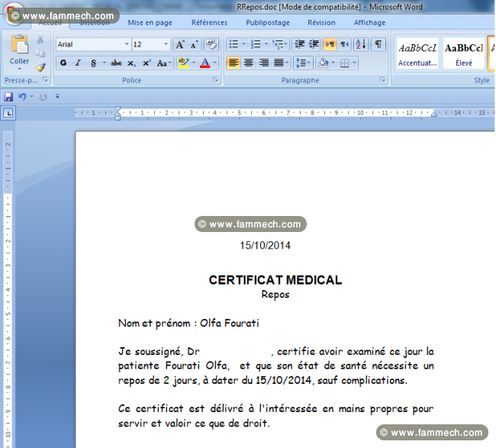Click the Clear Formatting icon

coord(211,44)
